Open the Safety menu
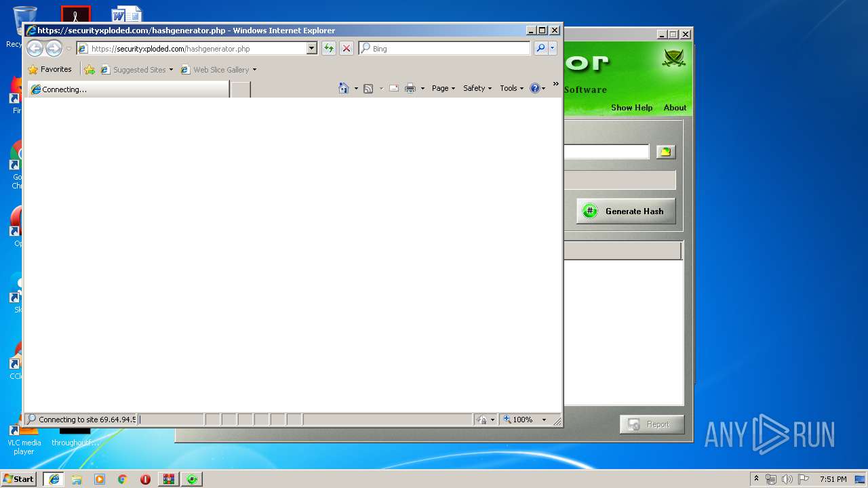 477,88
